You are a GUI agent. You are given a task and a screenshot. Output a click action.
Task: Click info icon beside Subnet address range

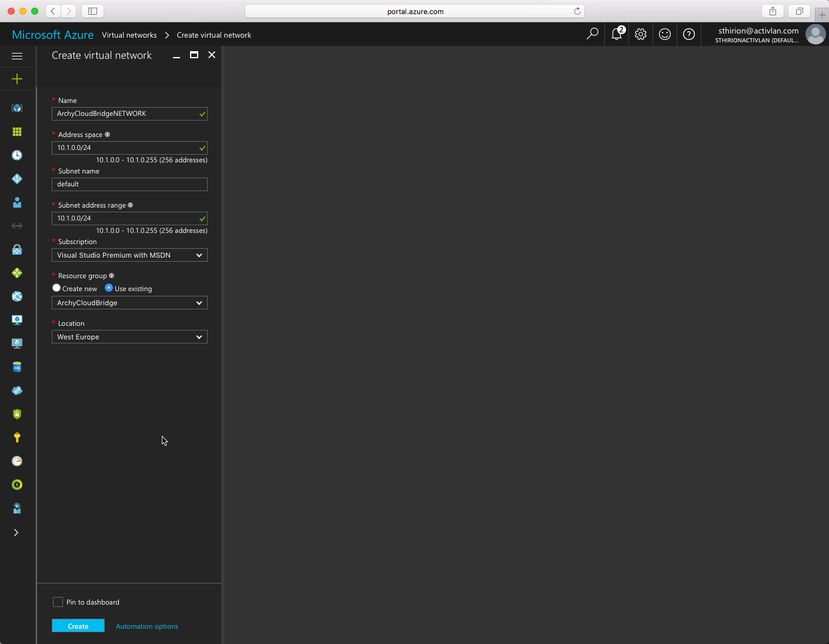[131, 205]
